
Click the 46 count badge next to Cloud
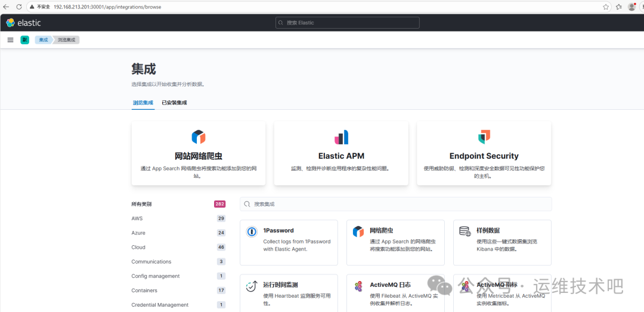[x=221, y=248]
